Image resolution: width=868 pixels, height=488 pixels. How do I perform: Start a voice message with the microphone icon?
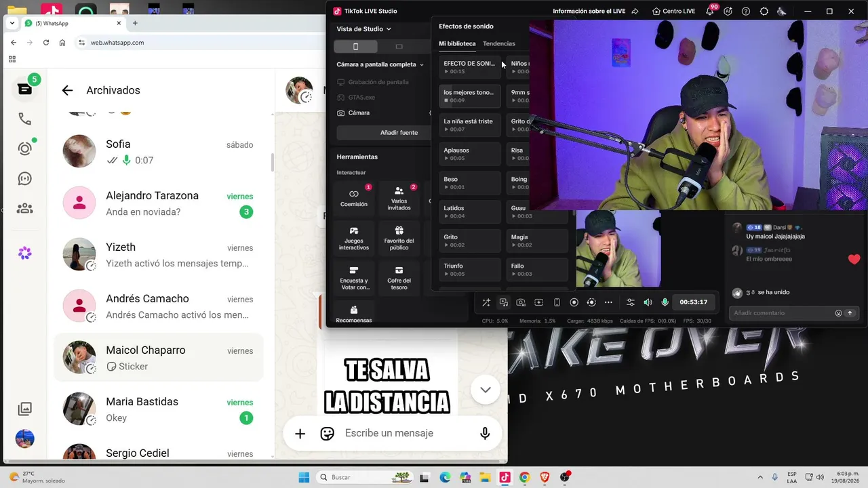point(485,433)
